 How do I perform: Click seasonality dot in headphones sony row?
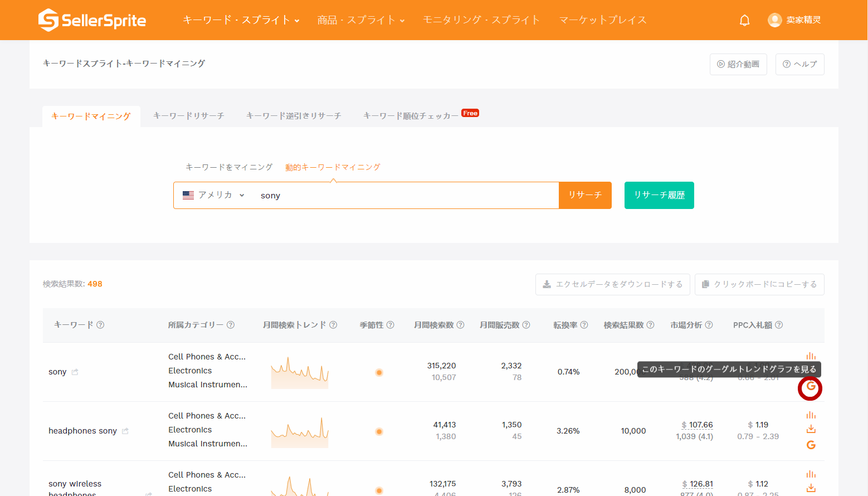click(379, 431)
